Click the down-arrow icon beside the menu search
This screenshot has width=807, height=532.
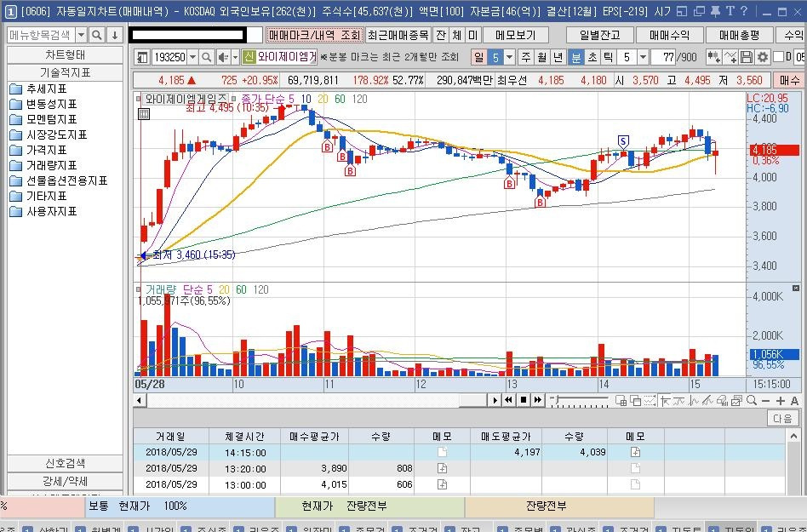(115, 35)
